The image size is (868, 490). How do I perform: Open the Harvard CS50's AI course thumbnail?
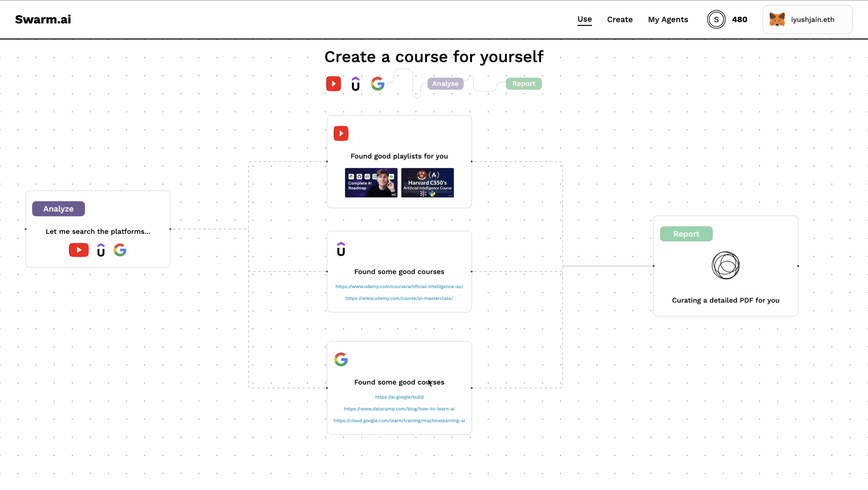pos(427,183)
